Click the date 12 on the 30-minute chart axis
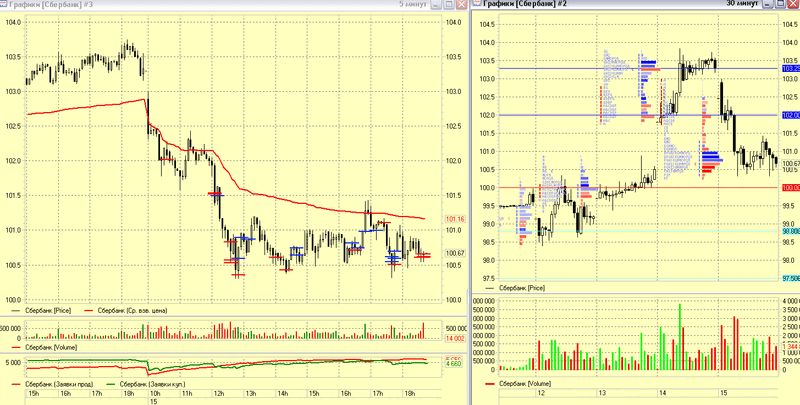 click(x=541, y=393)
